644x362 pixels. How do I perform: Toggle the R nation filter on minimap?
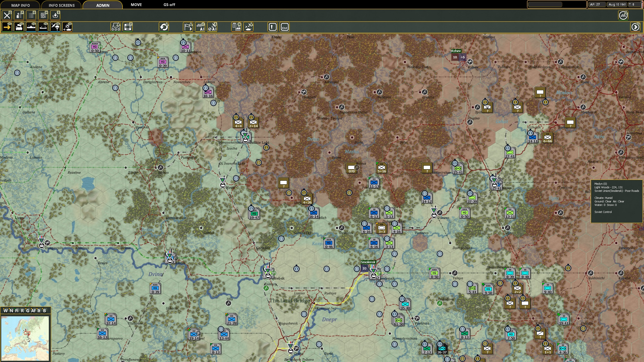click(22, 310)
